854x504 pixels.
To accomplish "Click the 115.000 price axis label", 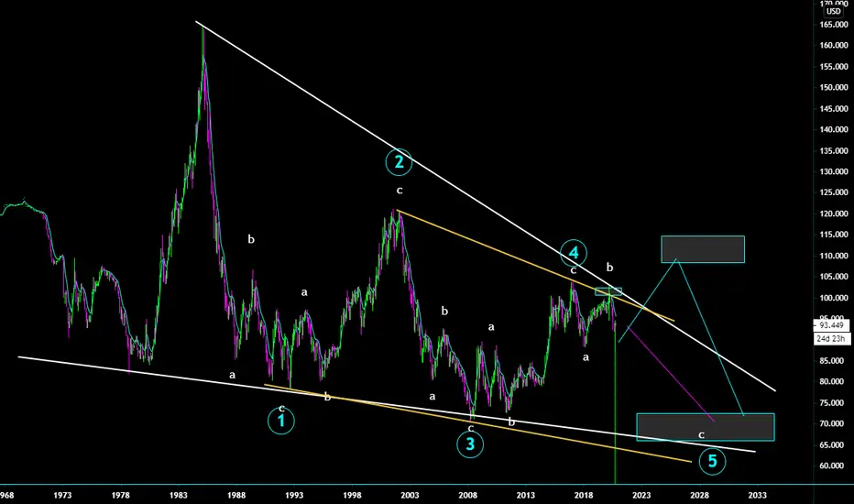I will coord(834,235).
